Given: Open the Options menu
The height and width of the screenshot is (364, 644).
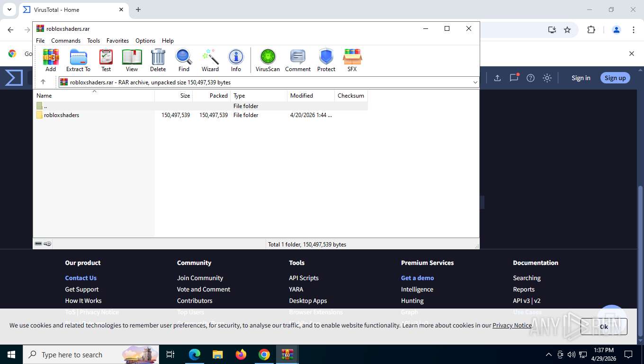Looking at the screenshot, I should (x=145, y=41).
